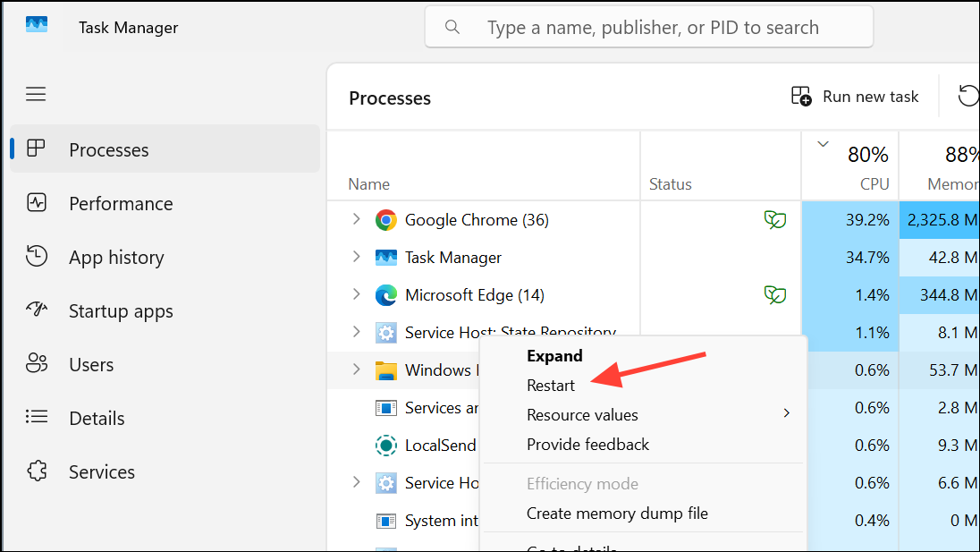Click the CPU column sort chevron
The image size is (980, 552).
824,142
